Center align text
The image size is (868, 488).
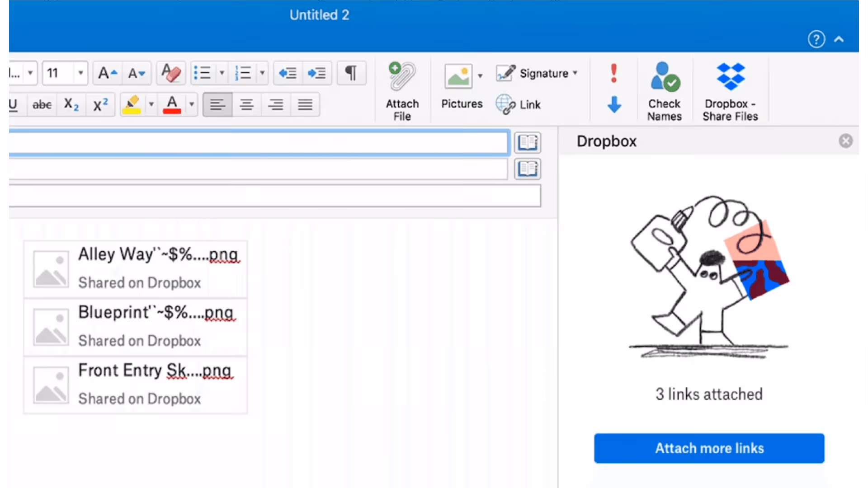pos(246,104)
